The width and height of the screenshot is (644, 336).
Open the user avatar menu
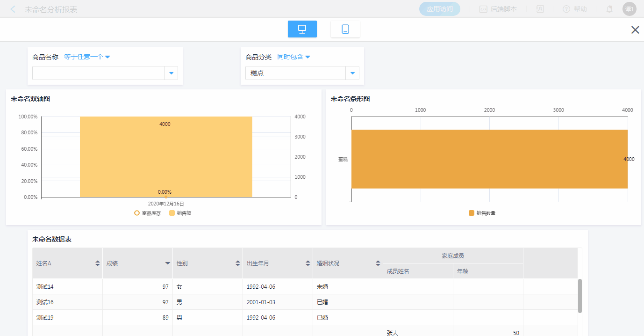click(x=629, y=9)
